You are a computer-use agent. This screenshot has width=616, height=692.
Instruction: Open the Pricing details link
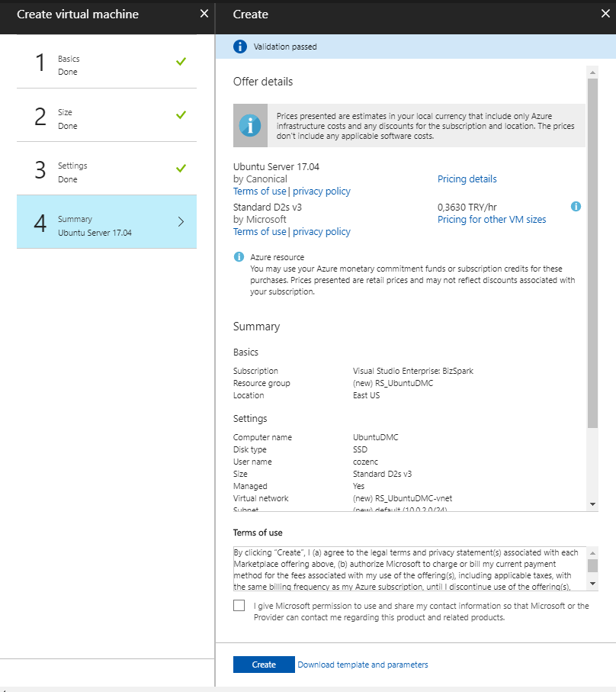(x=467, y=179)
